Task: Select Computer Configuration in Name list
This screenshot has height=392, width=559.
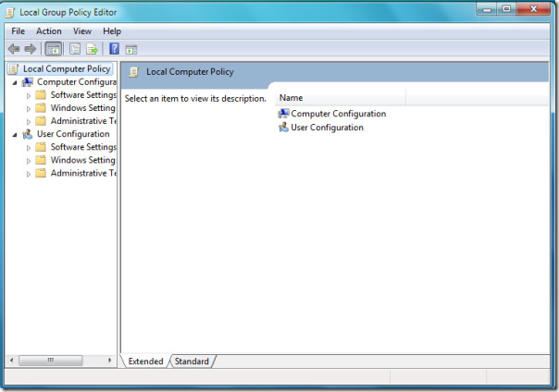Action: tap(339, 114)
